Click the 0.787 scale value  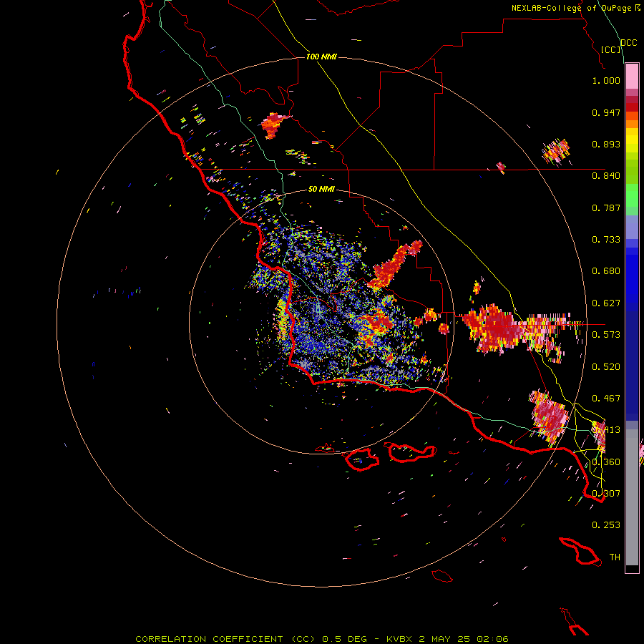pyautogui.click(x=606, y=208)
